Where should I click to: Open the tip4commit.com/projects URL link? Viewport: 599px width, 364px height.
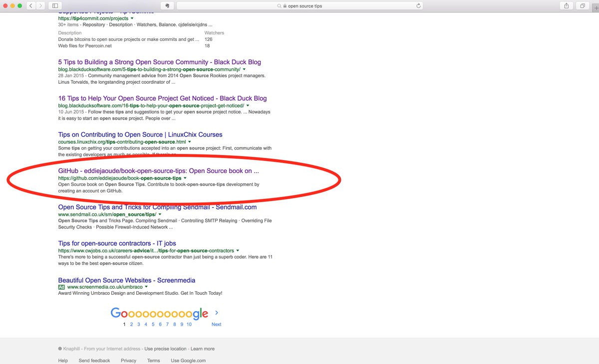click(x=93, y=18)
